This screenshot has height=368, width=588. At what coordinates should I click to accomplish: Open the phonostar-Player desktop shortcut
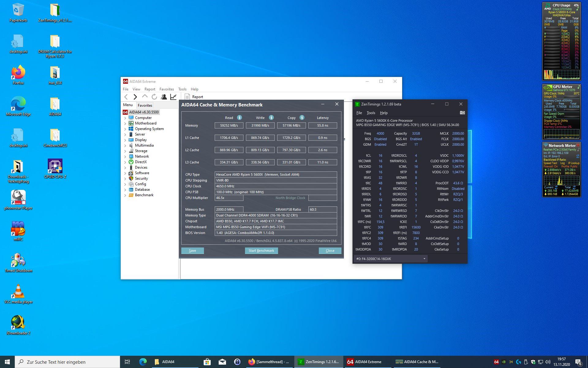click(18, 200)
